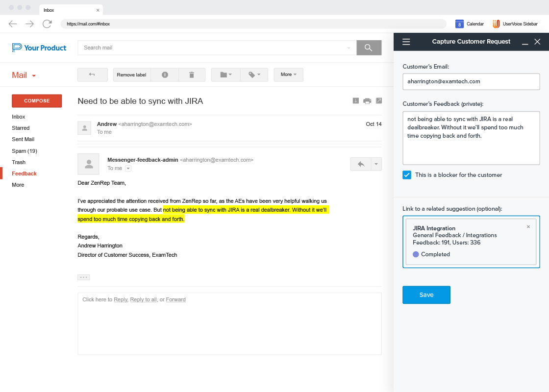
Task: Click the Forward link
Action: coord(176,299)
